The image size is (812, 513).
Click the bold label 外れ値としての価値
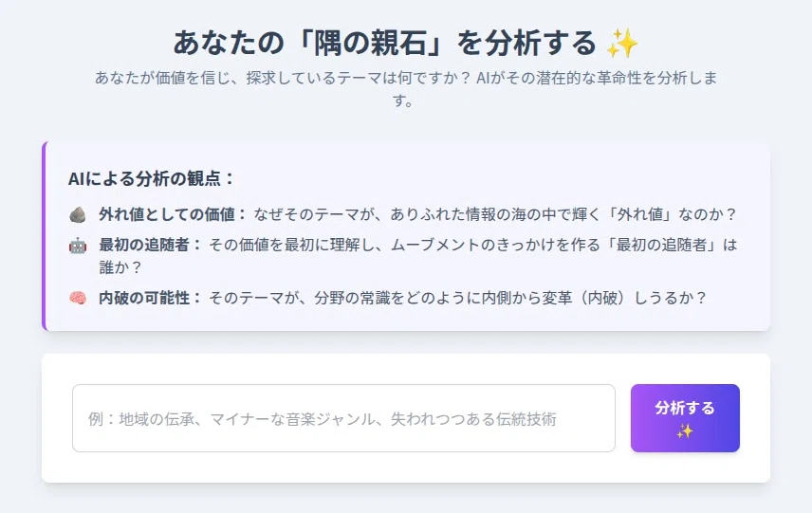(x=173, y=214)
